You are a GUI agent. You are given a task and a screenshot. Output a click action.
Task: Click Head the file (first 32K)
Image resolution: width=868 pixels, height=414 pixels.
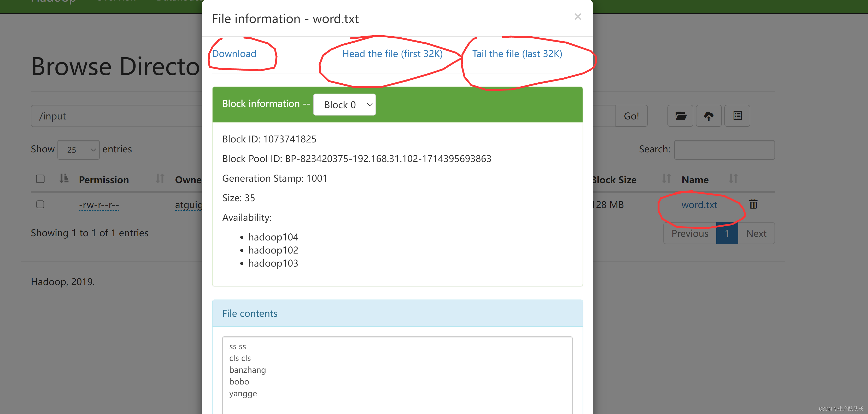(392, 54)
